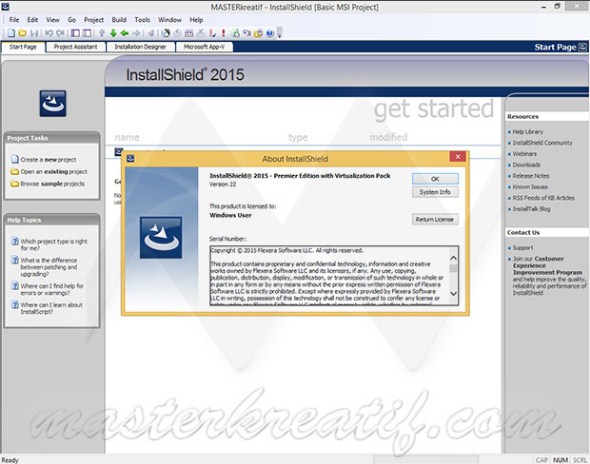Open RSS Feeds of KB Articles link
590x464 pixels.
543,198
